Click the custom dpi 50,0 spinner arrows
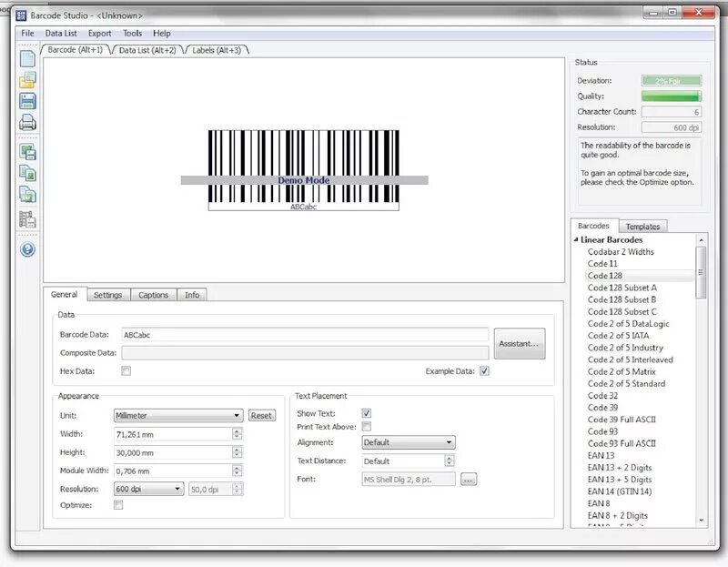 point(238,489)
